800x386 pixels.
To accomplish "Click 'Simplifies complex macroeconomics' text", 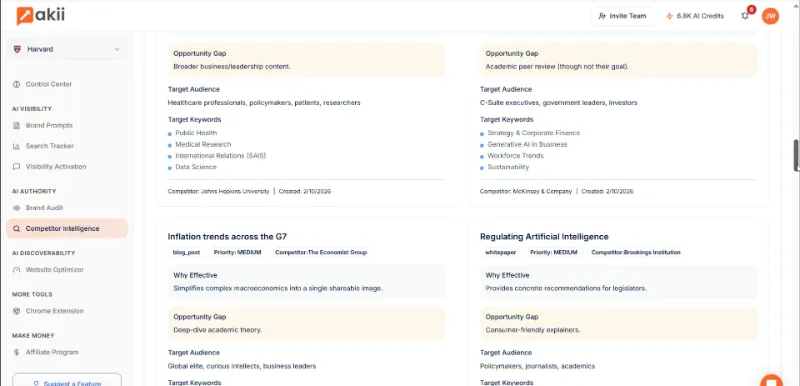I will 278,288.
